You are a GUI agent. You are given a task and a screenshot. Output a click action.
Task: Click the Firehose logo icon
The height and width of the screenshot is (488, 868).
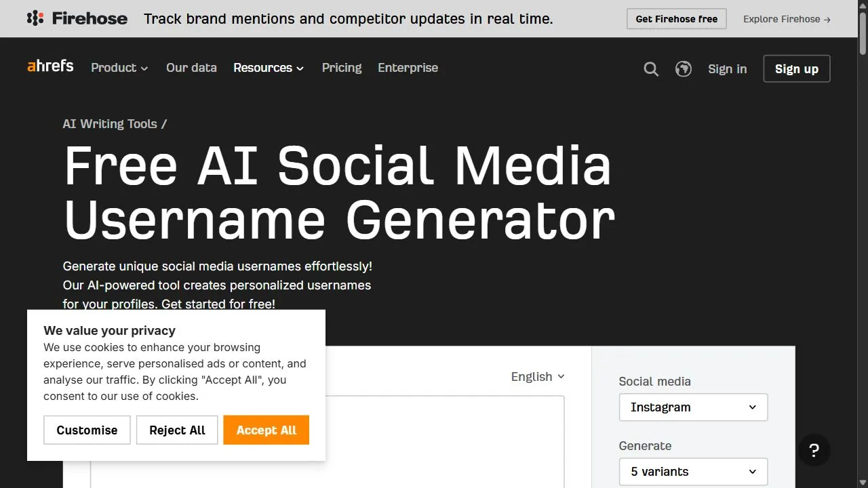click(x=35, y=18)
